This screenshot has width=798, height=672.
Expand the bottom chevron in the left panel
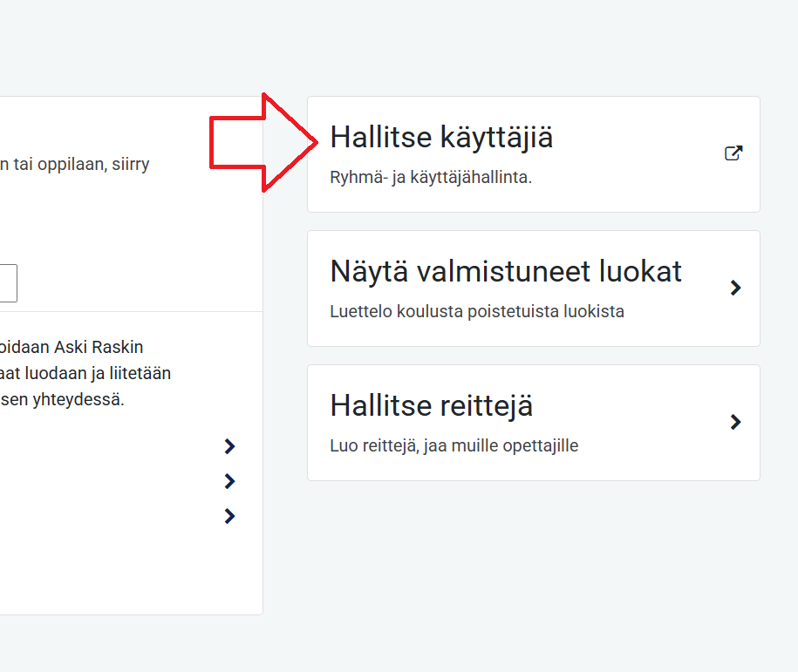click(229, 516)
